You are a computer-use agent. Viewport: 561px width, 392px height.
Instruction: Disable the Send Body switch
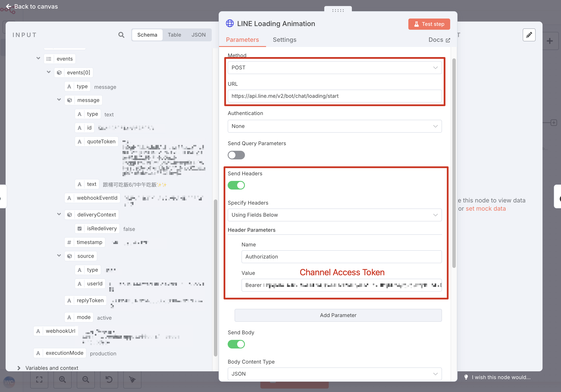[236, 344]
